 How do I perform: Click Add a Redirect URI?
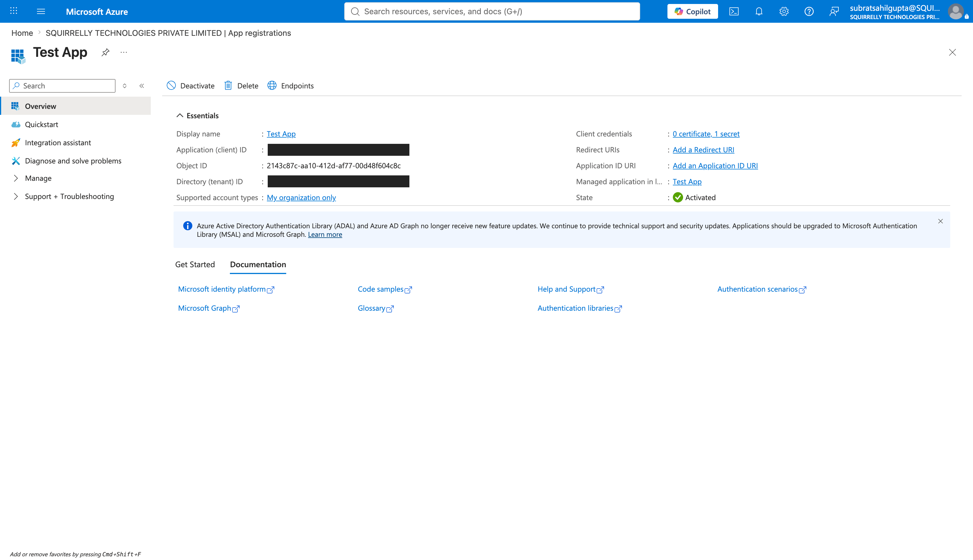(703, 150)
